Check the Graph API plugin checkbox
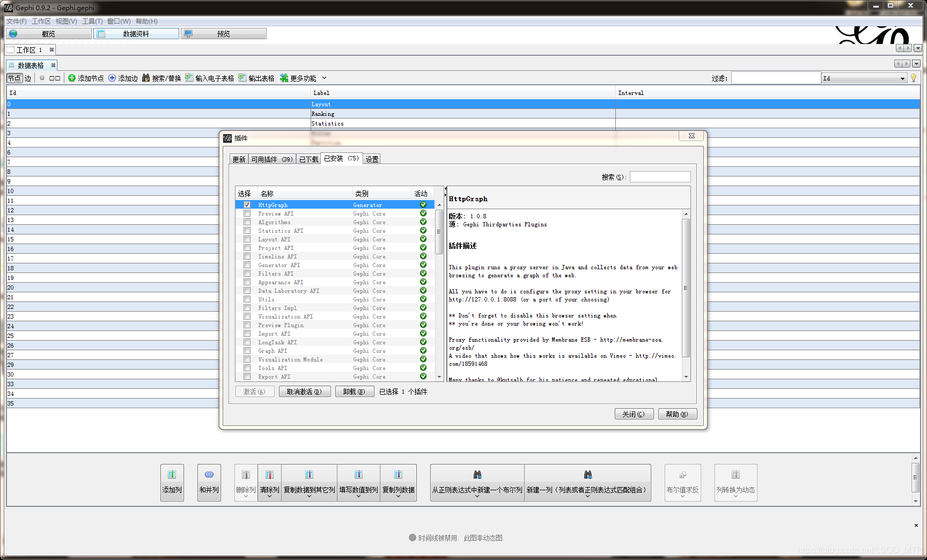The height and width of the screenshot is (560, 927). pos(247,351)
